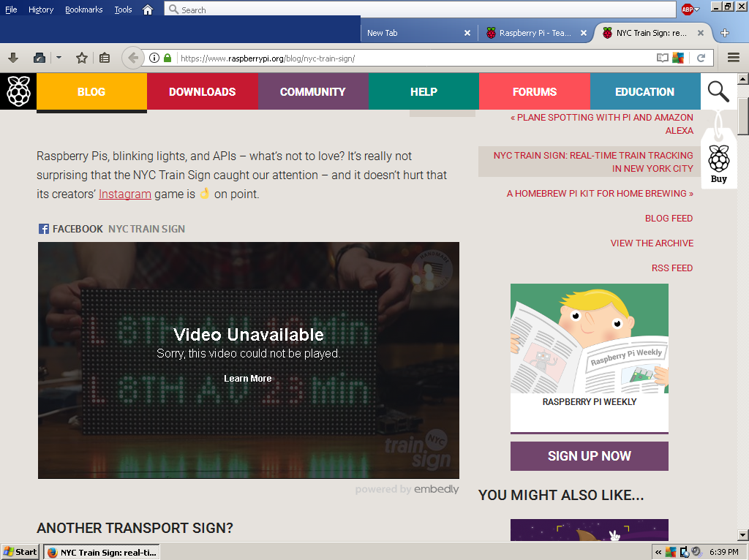Enable reader view icon
The width and height of the screenshot is (749, 560).
[662, 58]
